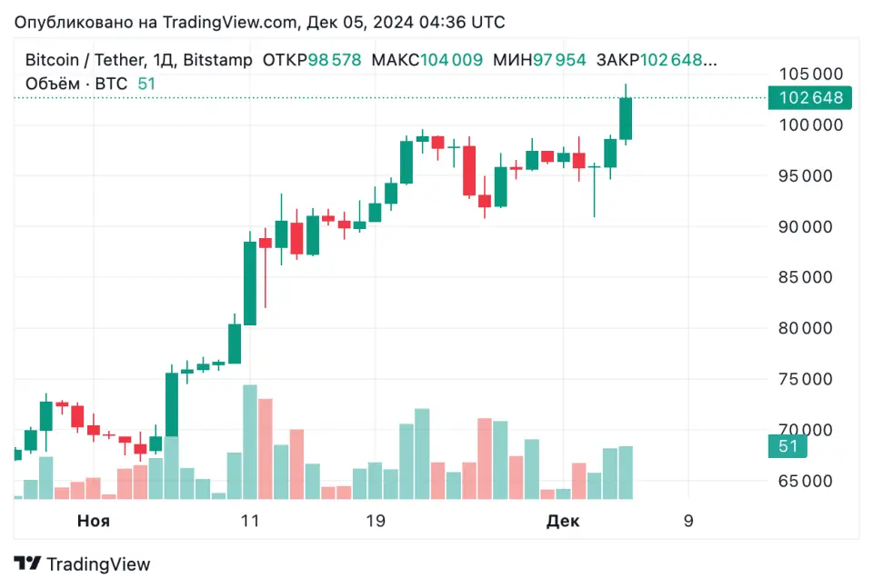Open the TradingView brand link

[82, 564]
